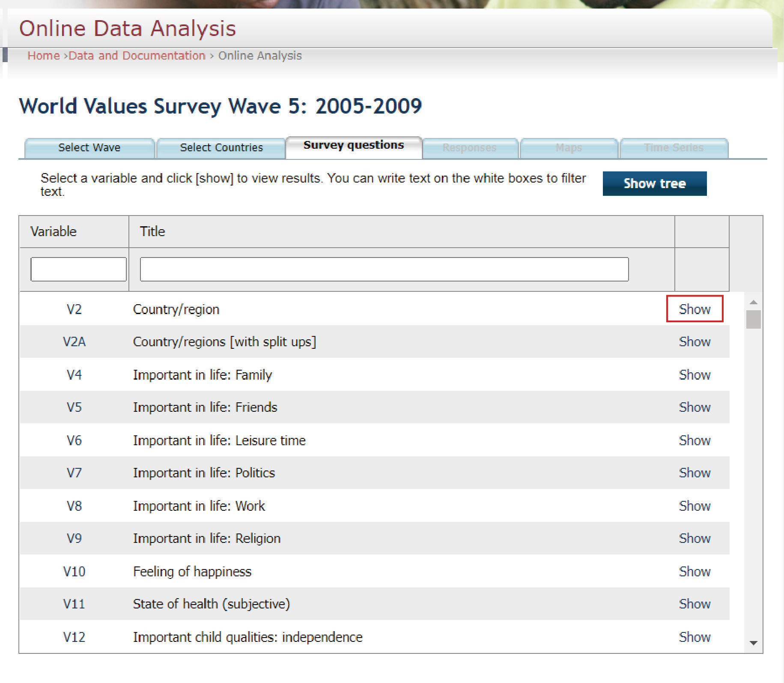
Task: Focus the Title filter text box
Action: [x=384, y=269]
